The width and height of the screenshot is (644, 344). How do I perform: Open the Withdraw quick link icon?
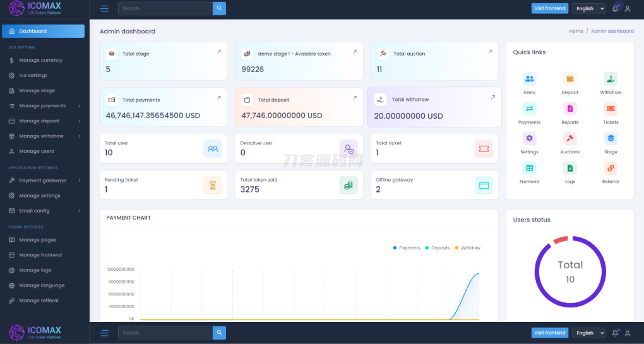611,78
